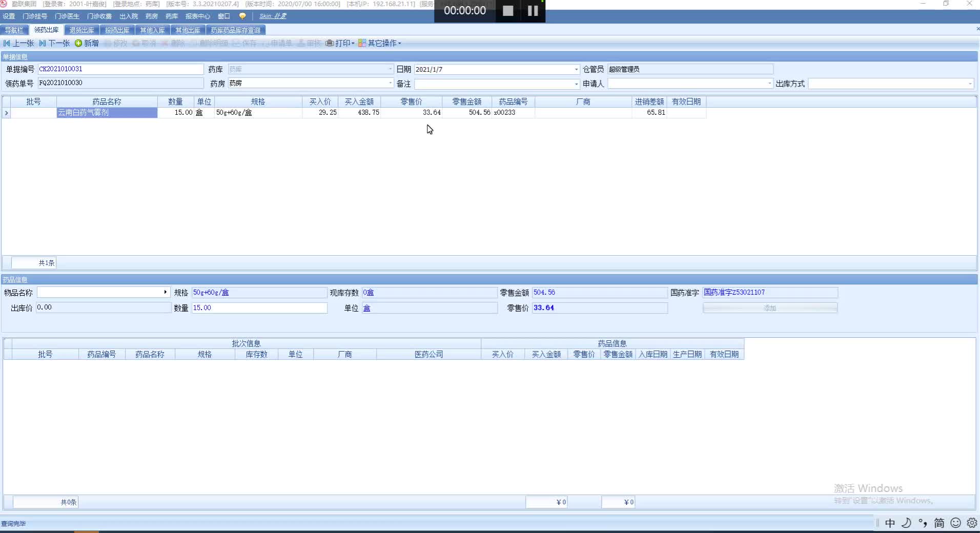Switch to the 药库药品库存查询 tab
Image resolution: width=980 pixels, height=533 pixels.
[x=236, y=30]
